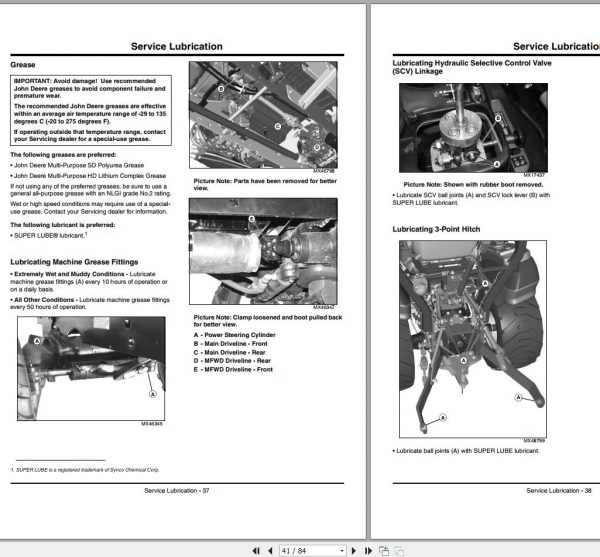Click the MFWD driveline clamp and boot photo

click(263, 251)
